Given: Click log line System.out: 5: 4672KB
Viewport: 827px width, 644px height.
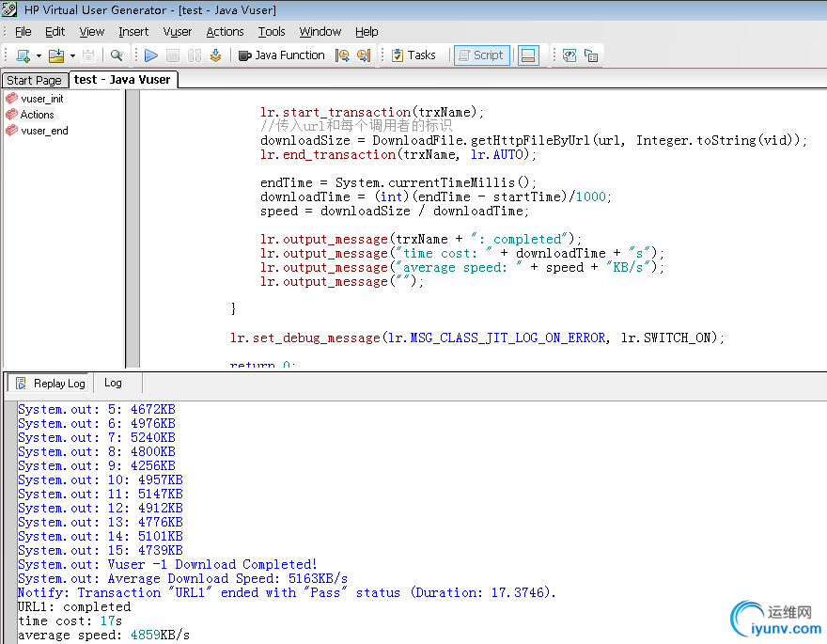Looking at the screenshot, I should click(97, 409).
